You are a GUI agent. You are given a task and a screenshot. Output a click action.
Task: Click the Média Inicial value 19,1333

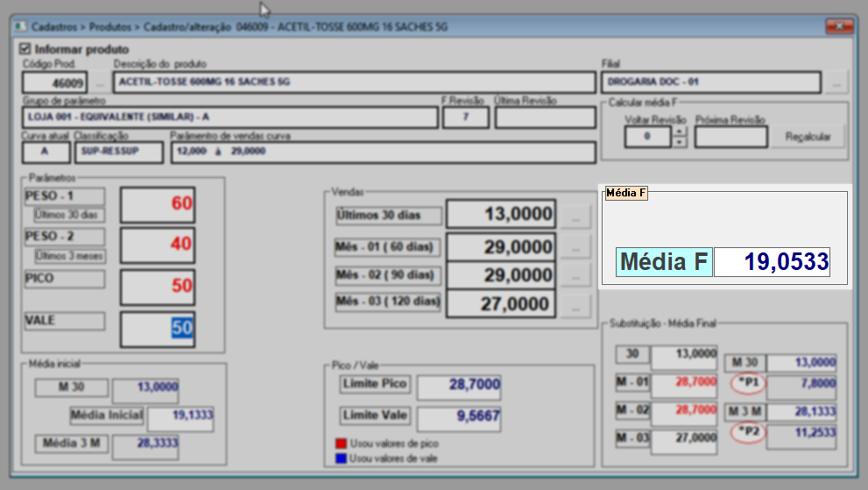(x=180, y=418)
